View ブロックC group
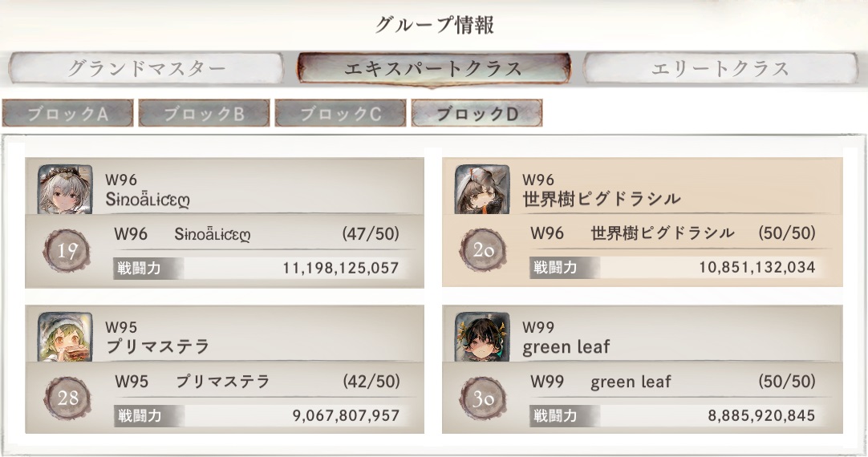The image size is (868, 457). click(x=340, y=113)
